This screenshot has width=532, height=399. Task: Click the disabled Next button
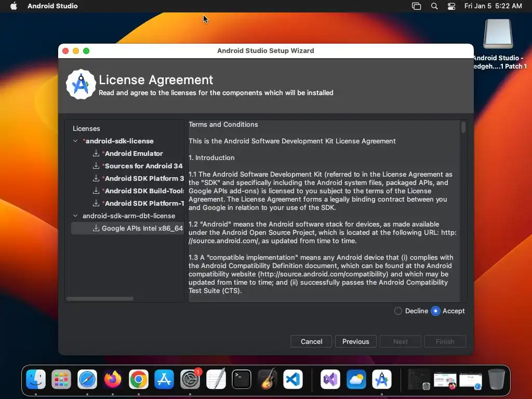tap(401, 341)
